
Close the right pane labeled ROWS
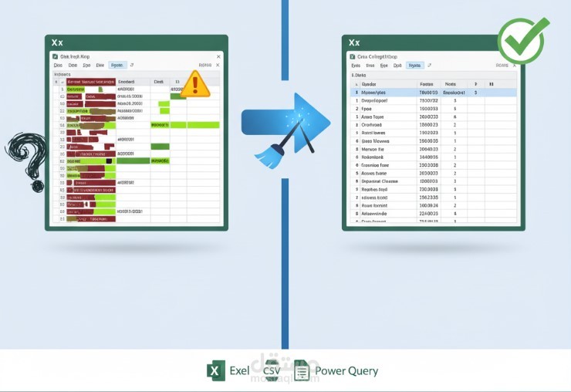515,66
